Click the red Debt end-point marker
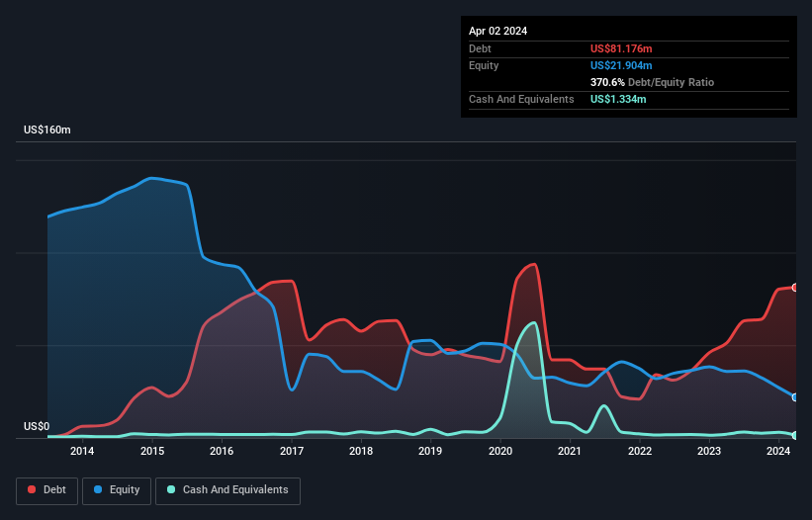This screenshot has width=812, height=520. 795,288
